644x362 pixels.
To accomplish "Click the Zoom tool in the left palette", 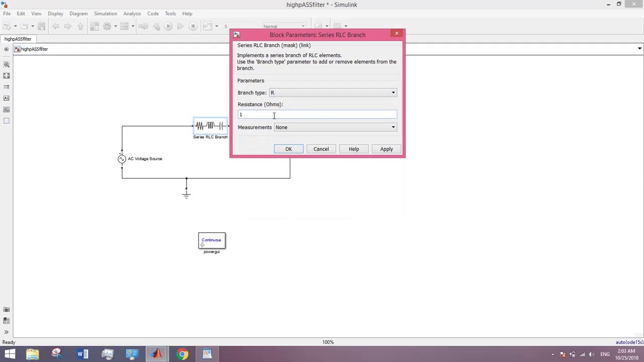I will tap(7, 64).
